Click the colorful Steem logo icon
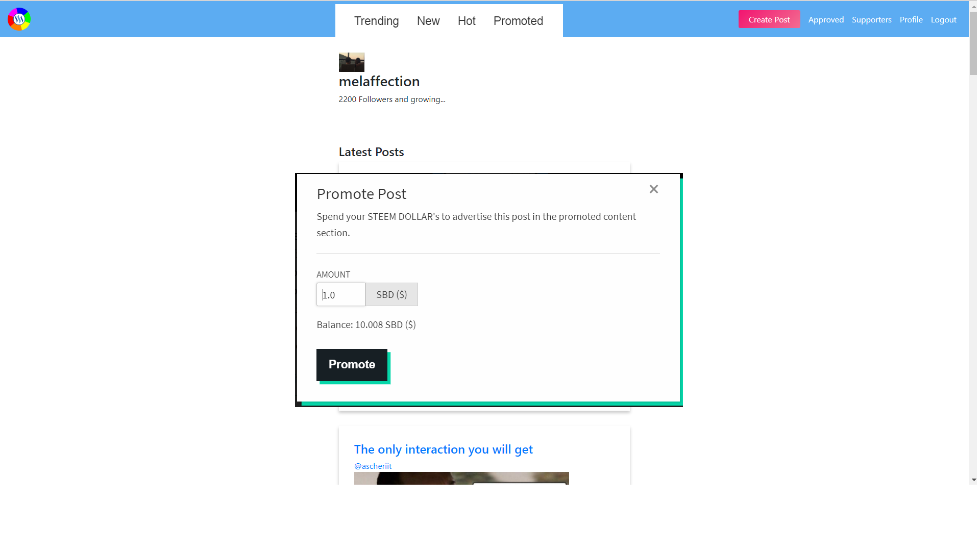980x551 pixels. click(x=19, y=19)
